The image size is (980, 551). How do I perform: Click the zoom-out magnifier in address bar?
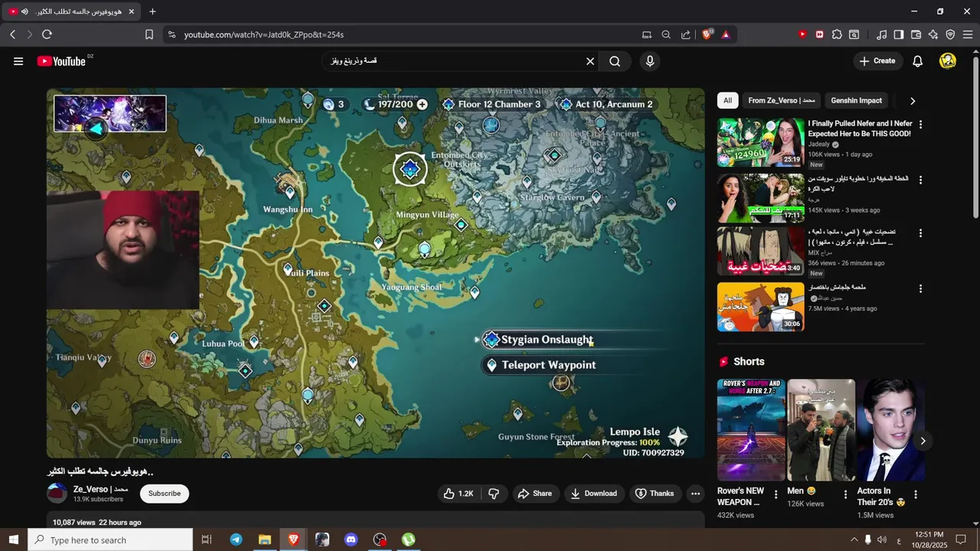pos(666,34)
